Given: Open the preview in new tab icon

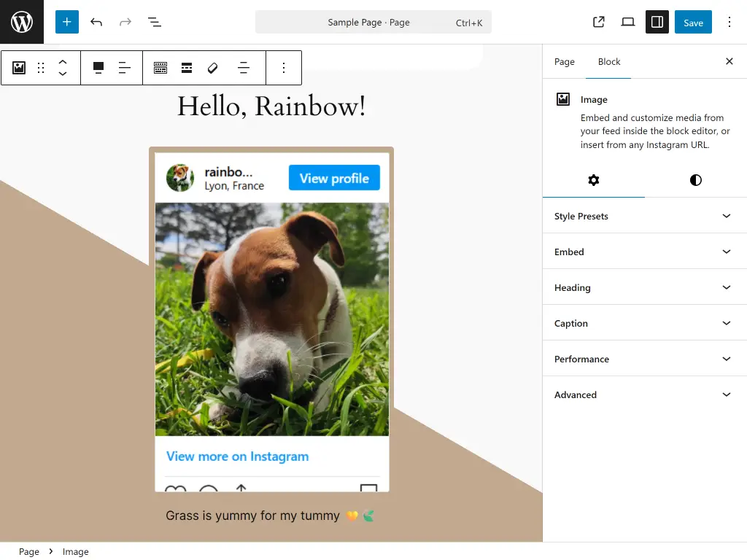Looking at the screenshot, I should click(598, 22).
